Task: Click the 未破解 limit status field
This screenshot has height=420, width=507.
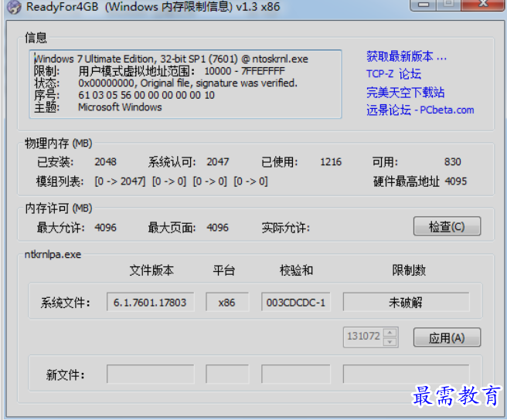Action: (406, 303)
